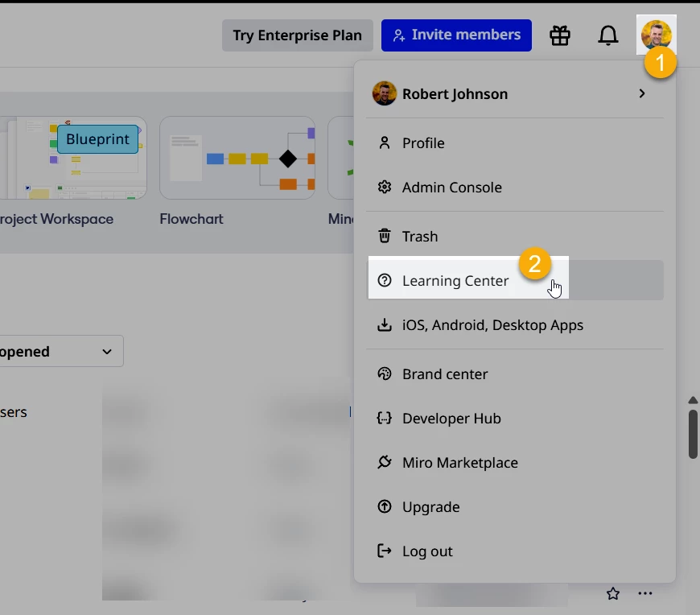Open Admin Console menu item
The image size is (700, 615).
(x=515, y=187)
